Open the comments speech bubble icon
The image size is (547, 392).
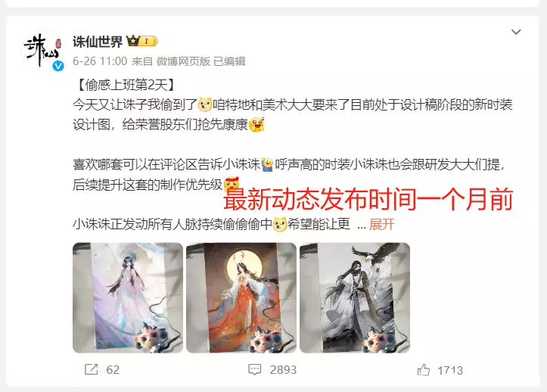pyautogui.click(x=254, y=369)
